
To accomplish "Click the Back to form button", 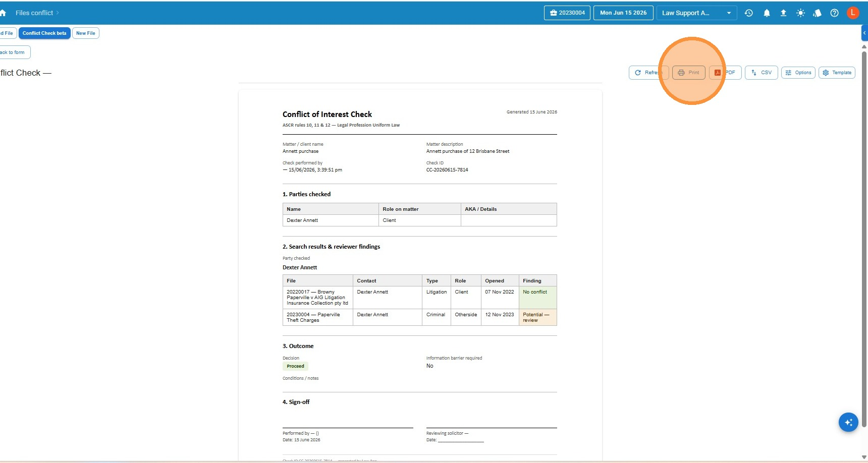I will tap(14, 52).
